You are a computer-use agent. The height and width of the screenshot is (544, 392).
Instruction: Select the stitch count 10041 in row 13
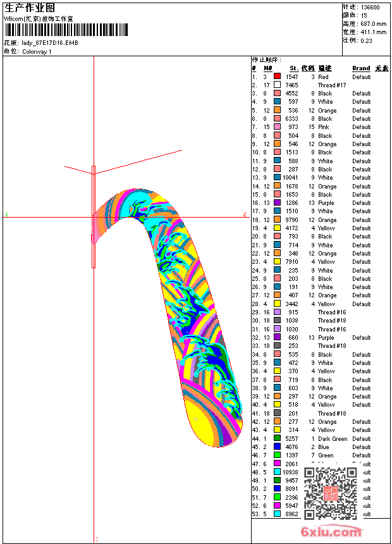pos(290,177)
